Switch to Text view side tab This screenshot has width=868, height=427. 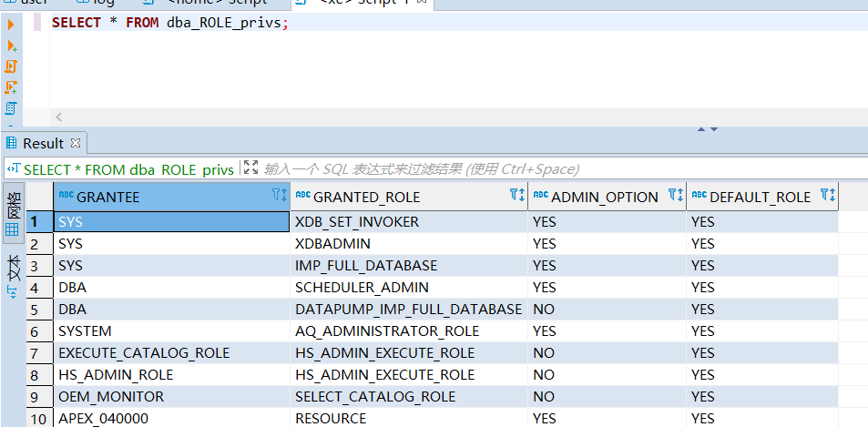click(x=13, y=275)
